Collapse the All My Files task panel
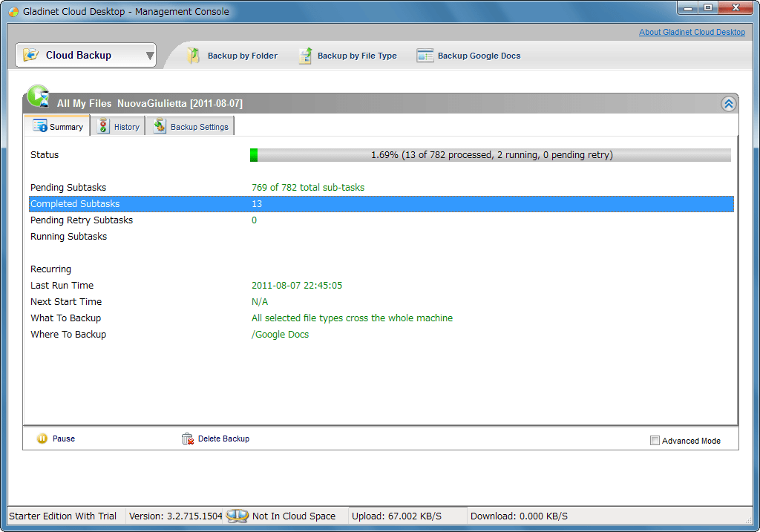This screenshot has width=760, height=532. [x=728, y=104]
